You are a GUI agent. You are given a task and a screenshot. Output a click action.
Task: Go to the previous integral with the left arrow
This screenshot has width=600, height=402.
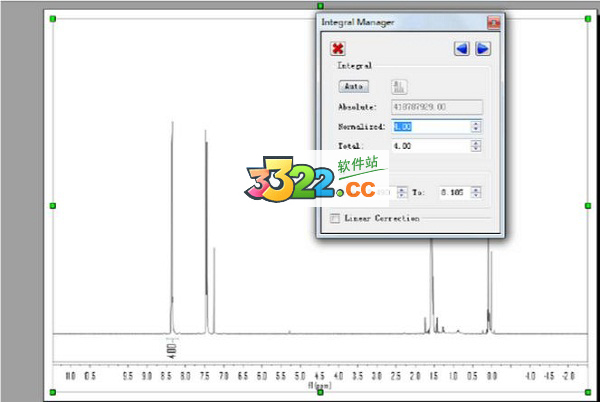click(x=461, y=49)
